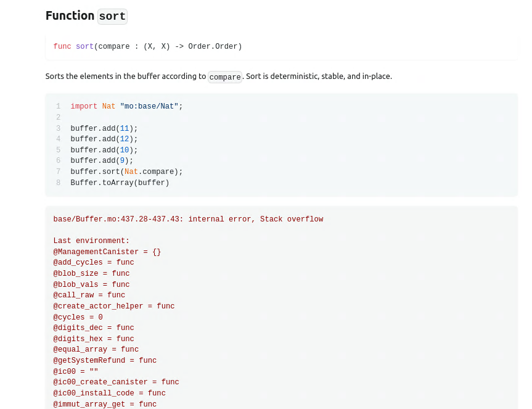
Task: Click the @ManagementCanister = {} entry
Action: pyautogui.click(x=107, y=252)
